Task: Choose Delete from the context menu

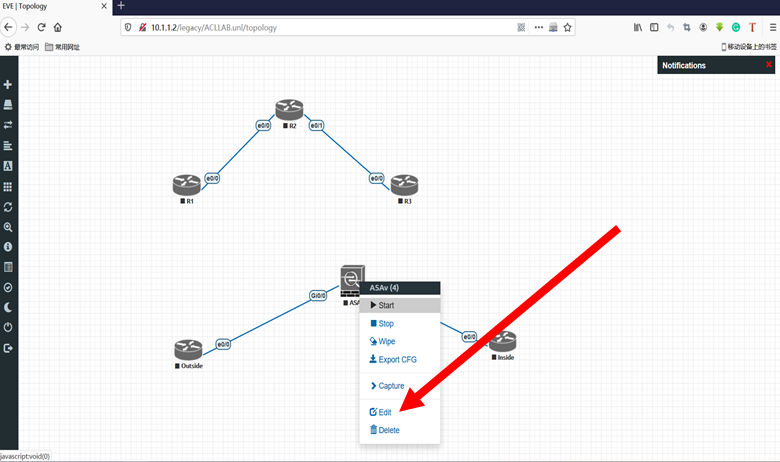Action: pos(387,430)
